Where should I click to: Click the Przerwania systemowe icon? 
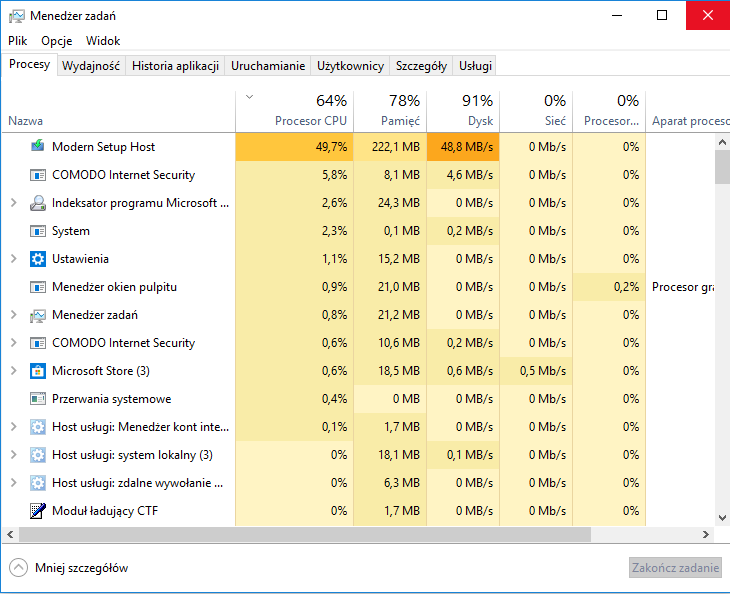pyautogui.click(x=38, y=399)
